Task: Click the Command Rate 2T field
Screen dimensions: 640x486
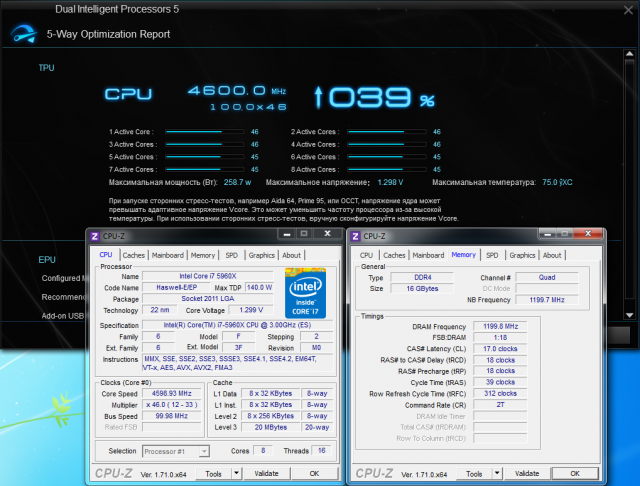Action: pos(500,405)
